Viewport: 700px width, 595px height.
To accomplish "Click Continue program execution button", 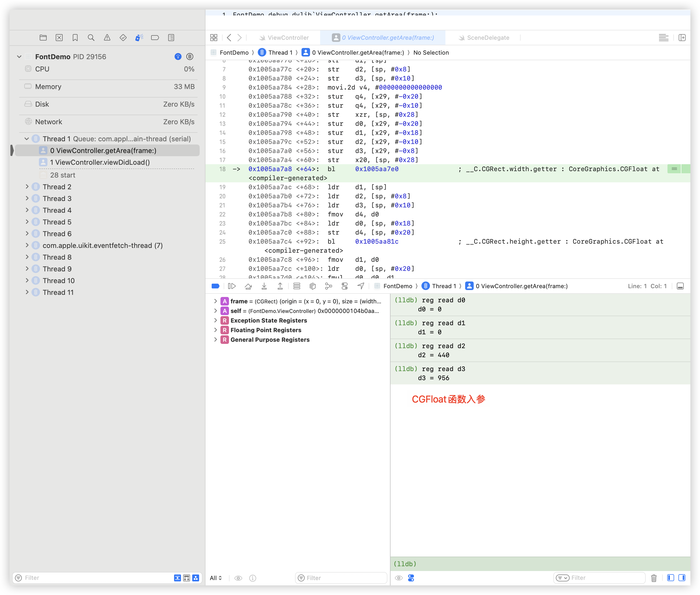I will (x=232, y=286).
